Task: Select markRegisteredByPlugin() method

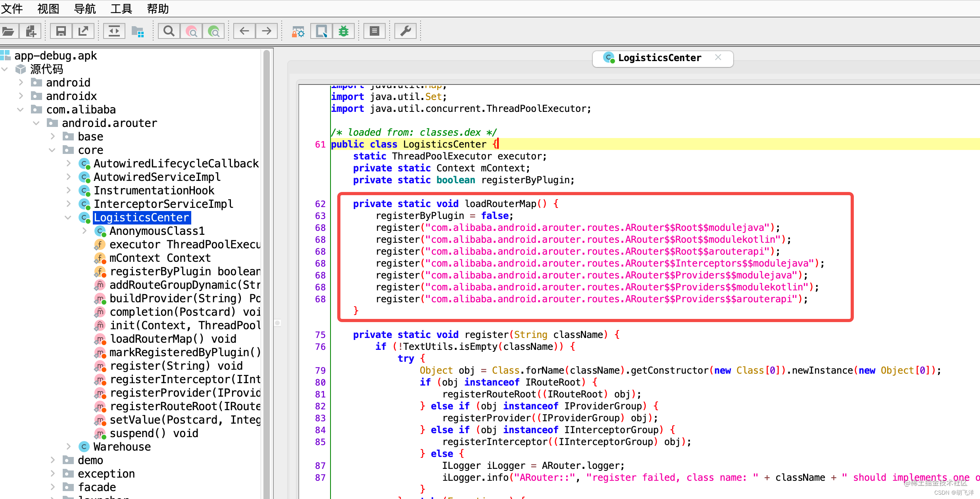Action: click(185, 352)
